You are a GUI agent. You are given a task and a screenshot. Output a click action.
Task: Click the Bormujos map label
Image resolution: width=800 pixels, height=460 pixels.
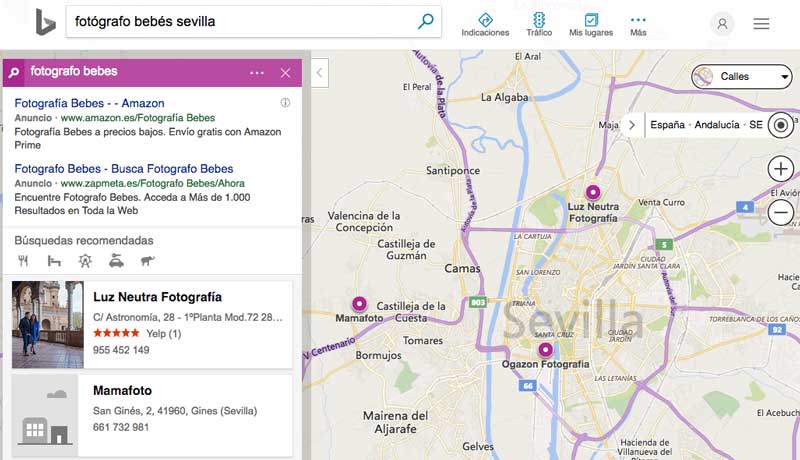379,355
